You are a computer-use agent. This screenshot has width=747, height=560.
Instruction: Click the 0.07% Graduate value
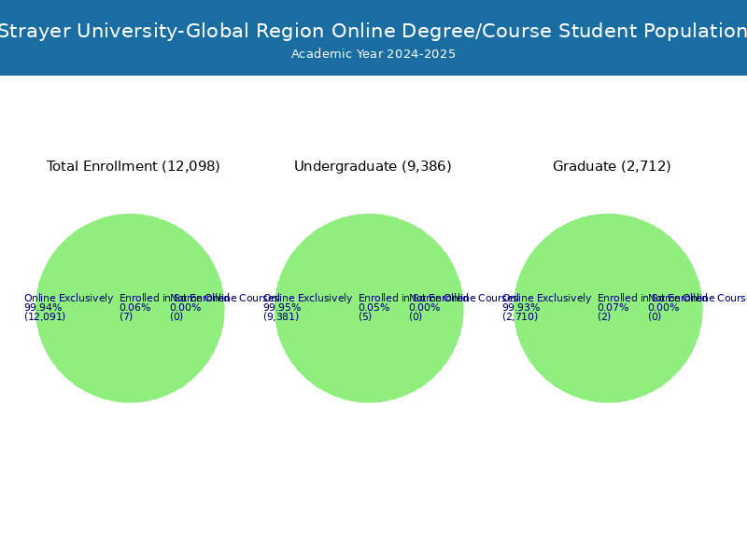click(613, 308)
